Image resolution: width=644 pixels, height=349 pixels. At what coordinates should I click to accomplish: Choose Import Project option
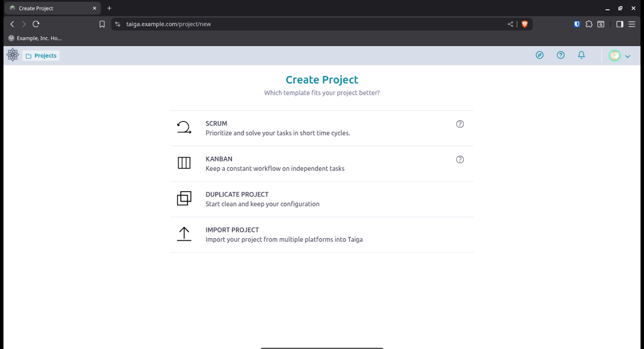[x=284, y=235]
